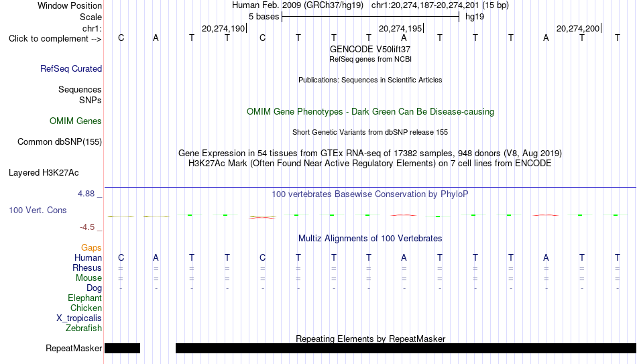637x364 pixels.
Task: Click the PhyloP maximum value 4.88
Action: tap(86, 194)
